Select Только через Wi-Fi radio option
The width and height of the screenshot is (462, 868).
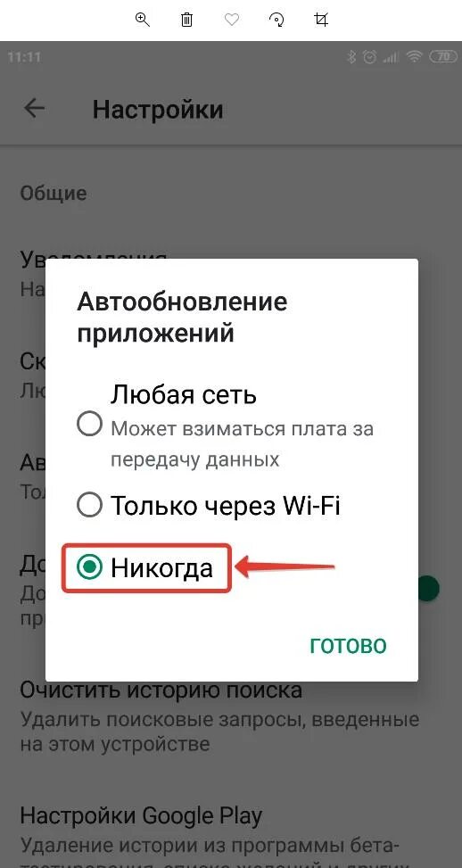(x=89, y=505)
